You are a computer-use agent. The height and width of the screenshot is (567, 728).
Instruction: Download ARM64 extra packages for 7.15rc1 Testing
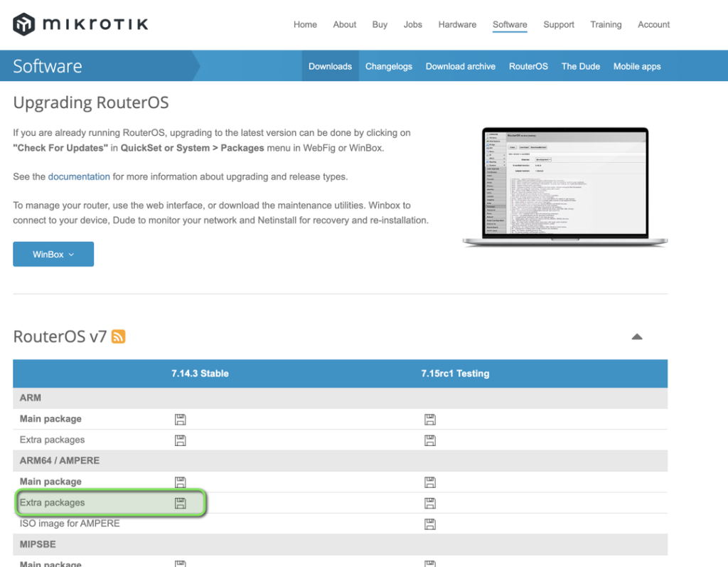[429, 503]
